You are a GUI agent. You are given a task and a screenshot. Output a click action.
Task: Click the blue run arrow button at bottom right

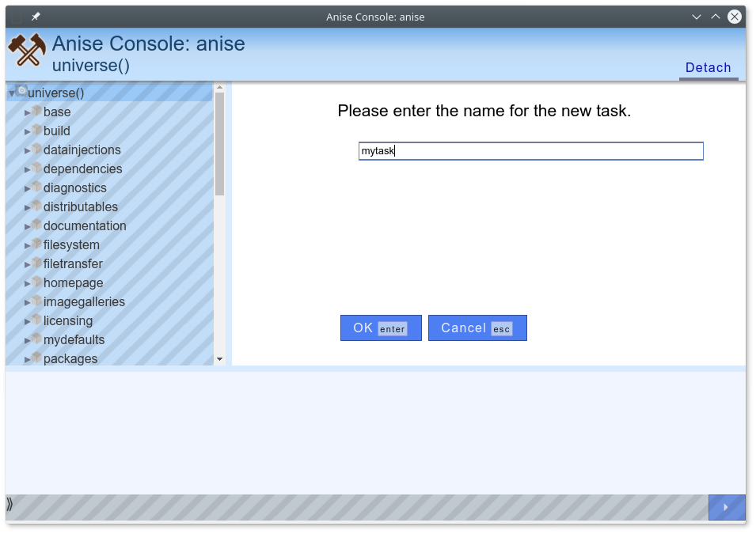(727, 507)
